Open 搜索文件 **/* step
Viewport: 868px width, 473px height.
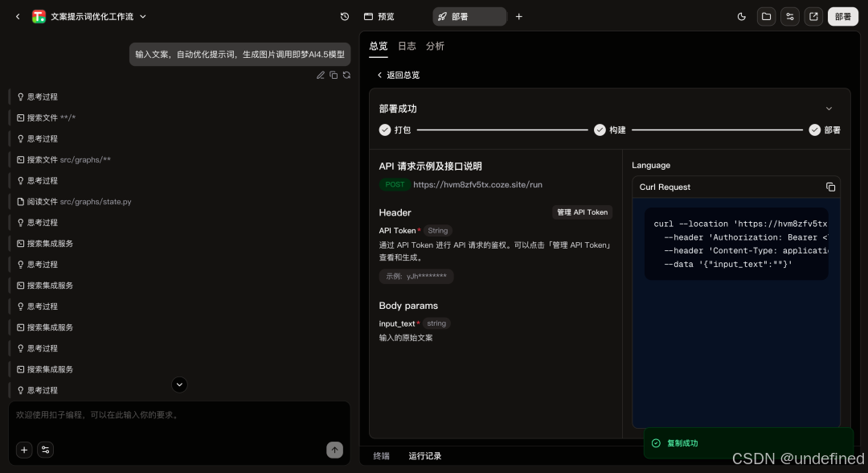46,118
